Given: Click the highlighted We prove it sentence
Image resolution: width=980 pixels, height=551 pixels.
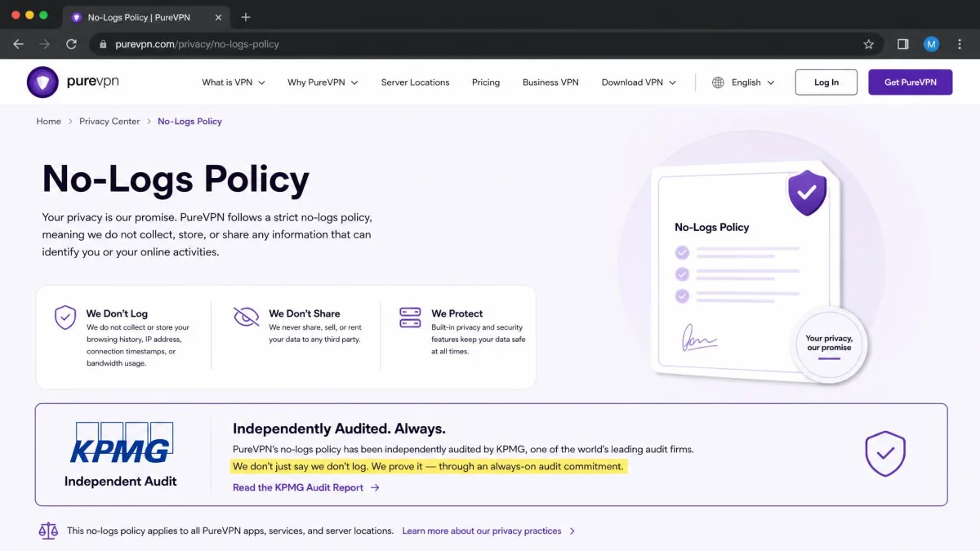Looking at the screenshot, I should click(x=429, y=467).
